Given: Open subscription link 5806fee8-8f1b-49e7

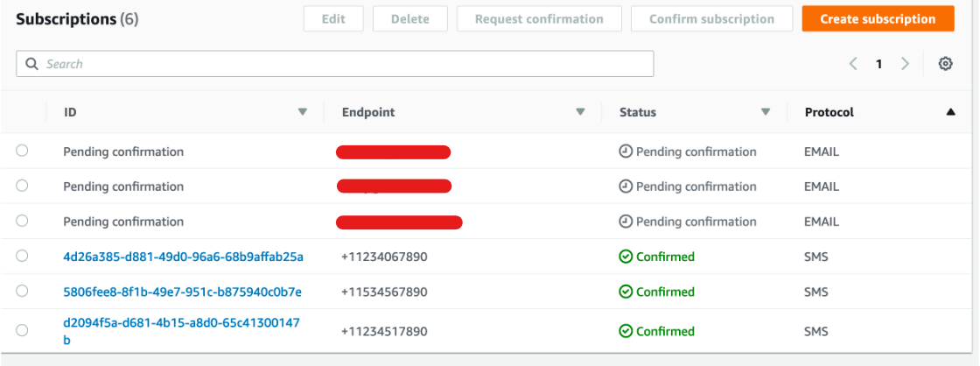Looking at the screenshot, I should 182,292.
